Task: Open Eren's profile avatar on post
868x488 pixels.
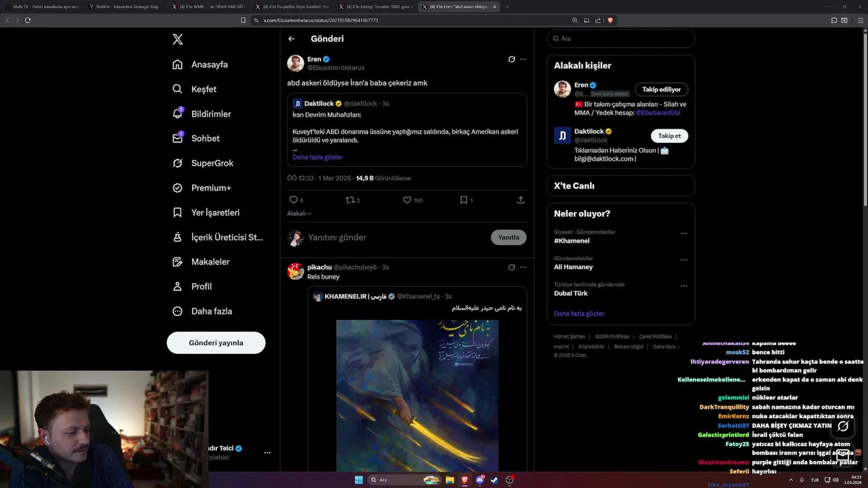Action: click(296, 63)
